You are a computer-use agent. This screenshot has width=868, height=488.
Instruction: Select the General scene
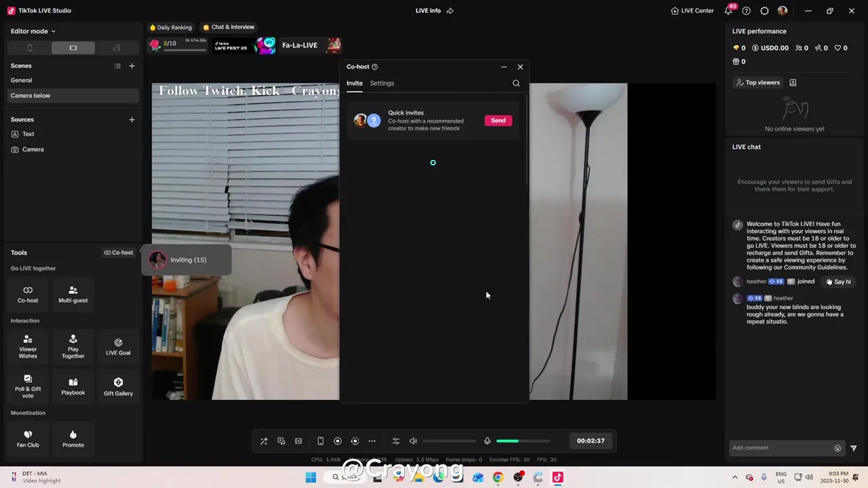pos(71,80)
